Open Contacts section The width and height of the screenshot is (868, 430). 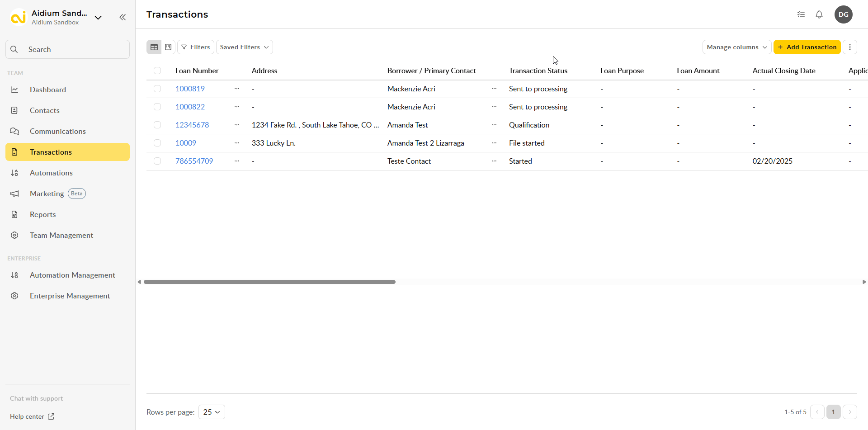[x=67, y=110]
